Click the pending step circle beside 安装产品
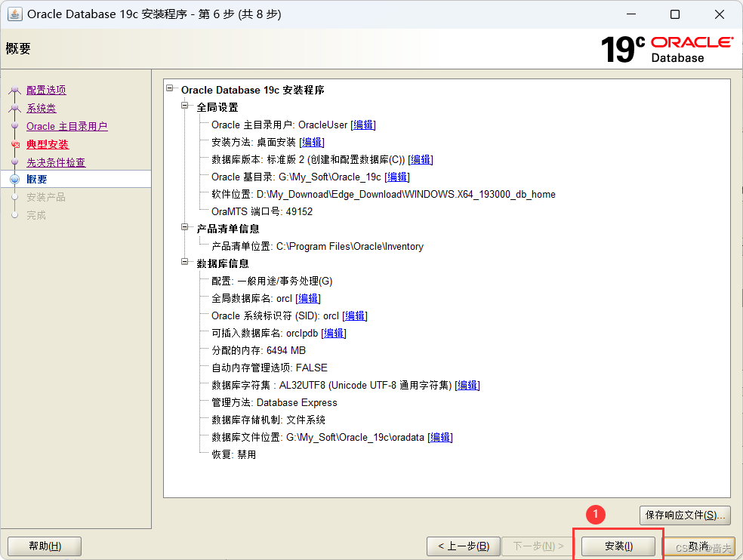 click(x=14, y=197)
